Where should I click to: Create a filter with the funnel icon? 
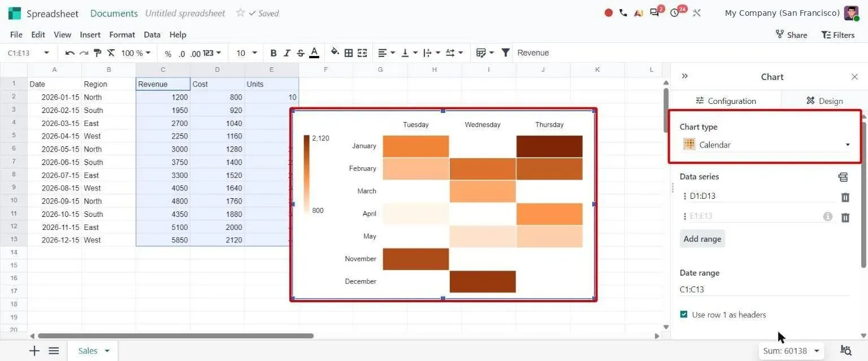coord(506,53)
